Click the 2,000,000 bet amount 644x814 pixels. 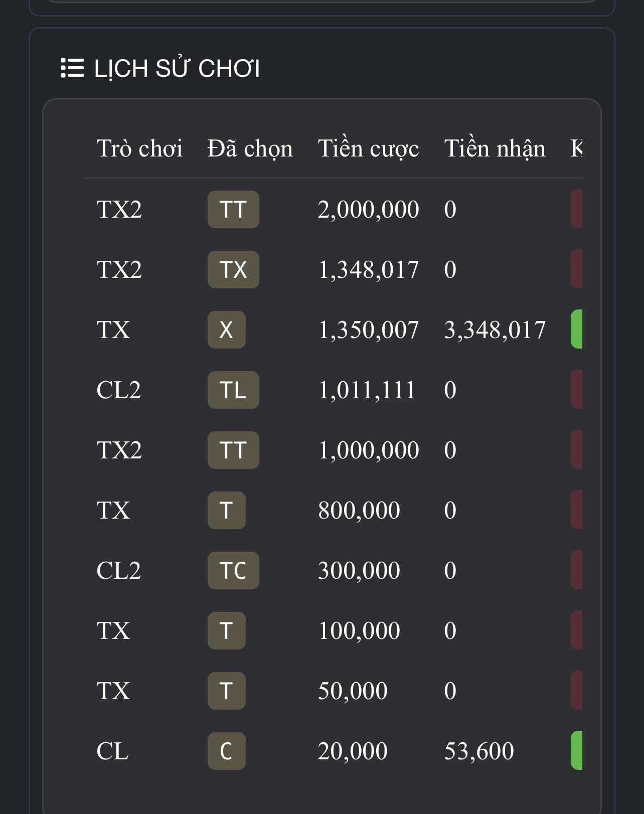point(368,210)
